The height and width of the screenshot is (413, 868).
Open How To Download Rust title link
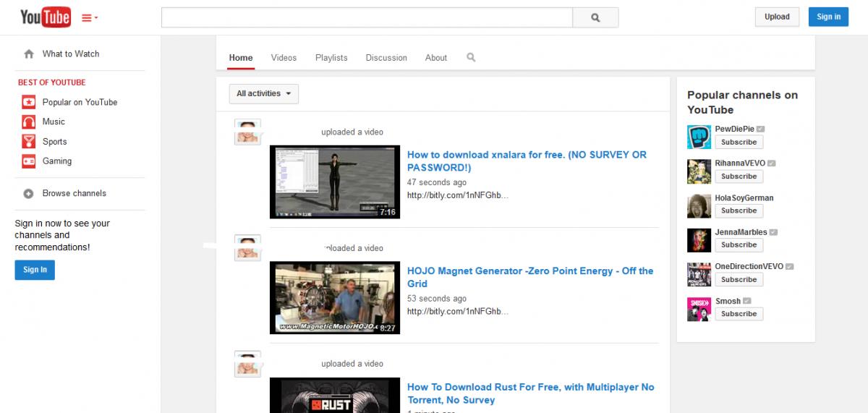[x=530, y=393]
